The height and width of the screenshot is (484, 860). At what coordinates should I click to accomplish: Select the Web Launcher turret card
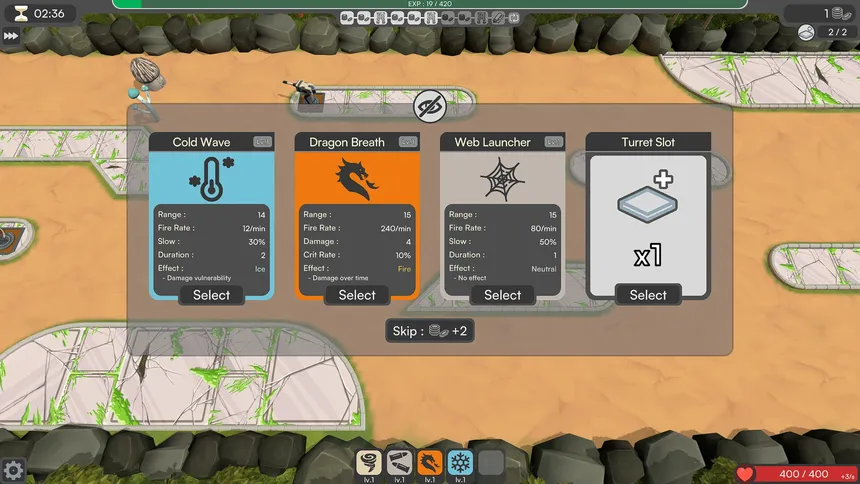point(502,295)
